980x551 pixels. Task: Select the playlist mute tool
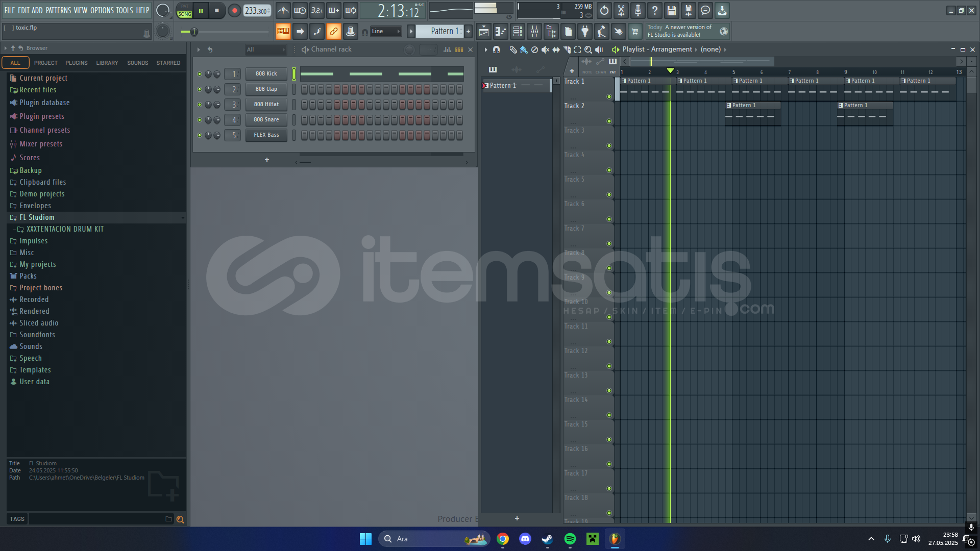(x=545, y=49)
